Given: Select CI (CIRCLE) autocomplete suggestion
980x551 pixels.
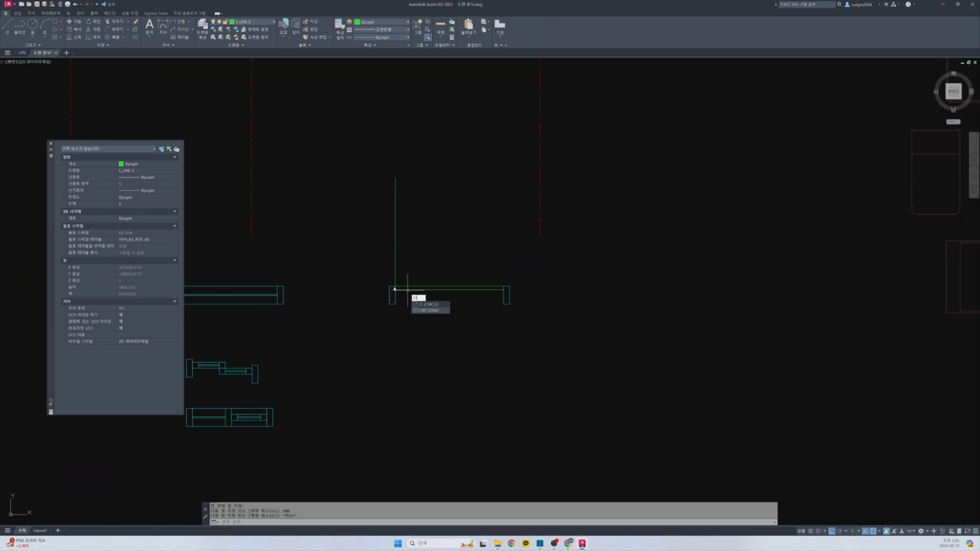Looking at the screenshot, I should (x=431, y=304).
